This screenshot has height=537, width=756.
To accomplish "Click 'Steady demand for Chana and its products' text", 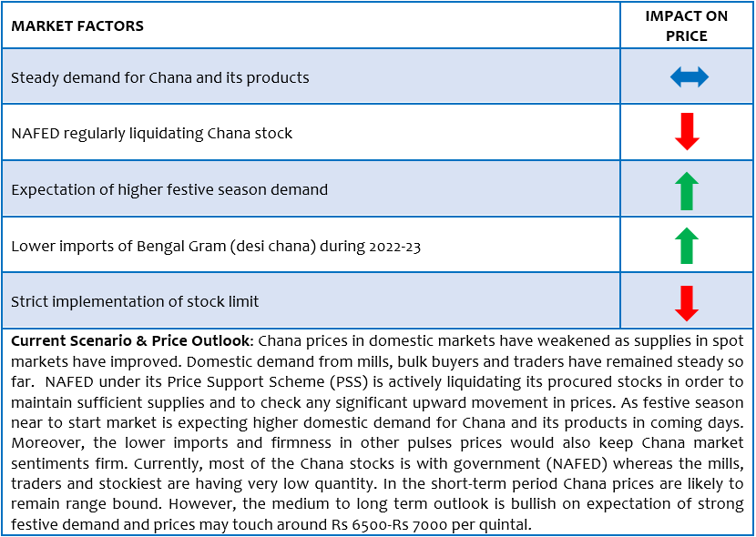I will point(160,77).
